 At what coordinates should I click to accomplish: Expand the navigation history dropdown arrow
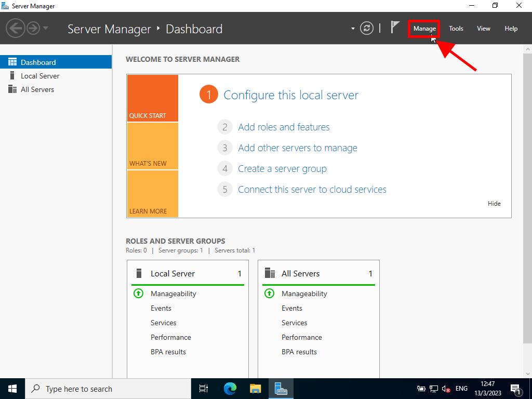click(46, 28)
